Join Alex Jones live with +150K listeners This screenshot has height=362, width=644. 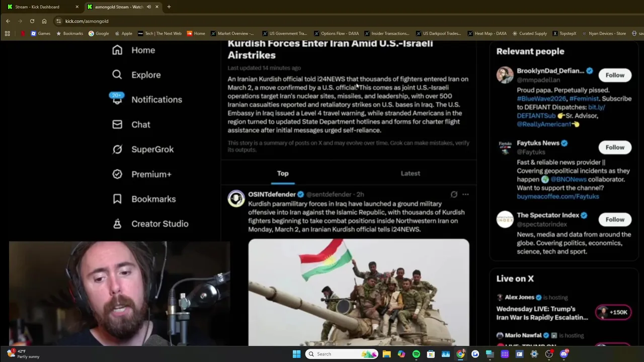tap(613, 312)
